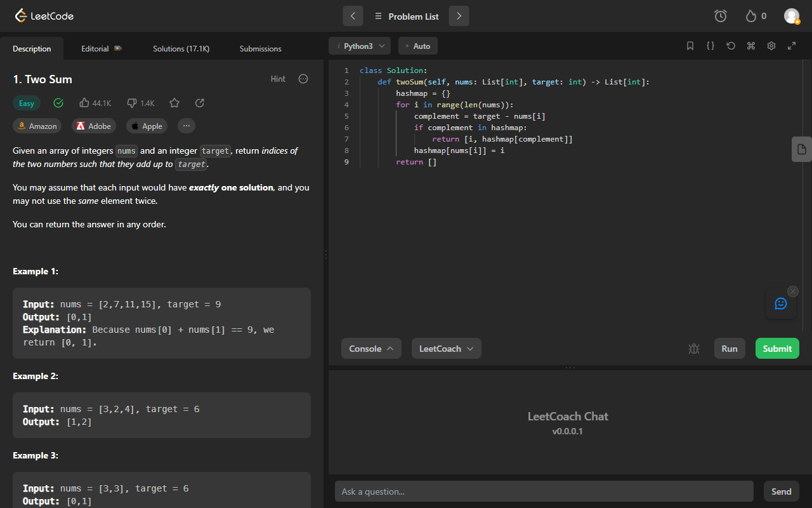This screenshot has height=508, width=812.
Task: Click the 'return []' code line
Action: point(416,162)
